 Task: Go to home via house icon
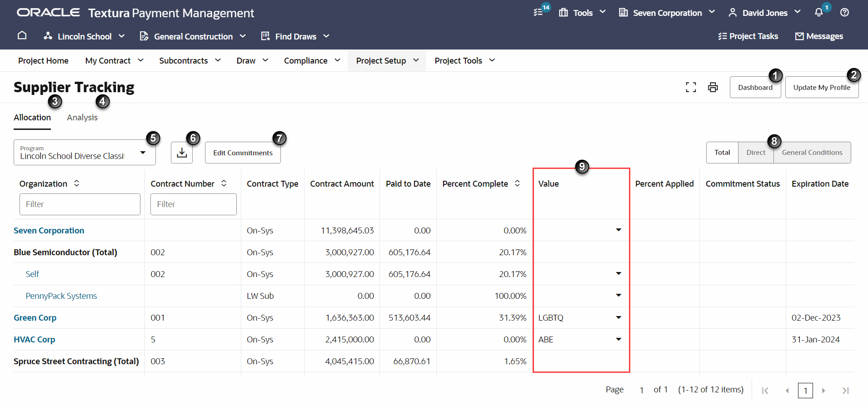tap(22, 35)
